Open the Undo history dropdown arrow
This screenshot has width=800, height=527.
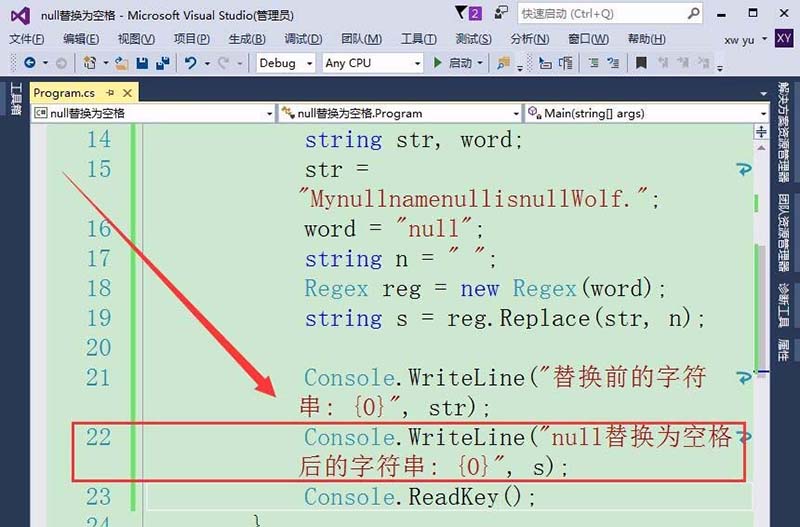click(207, 63)
